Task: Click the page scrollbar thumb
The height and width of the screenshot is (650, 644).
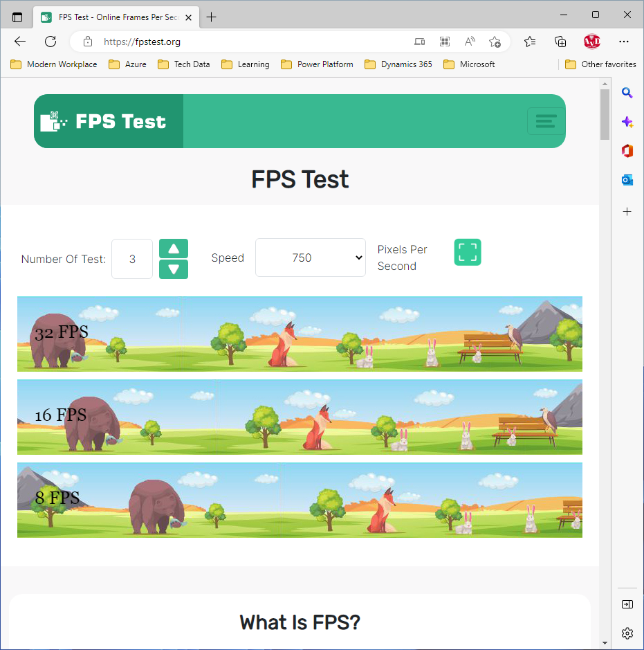Action: coord(605,114)
